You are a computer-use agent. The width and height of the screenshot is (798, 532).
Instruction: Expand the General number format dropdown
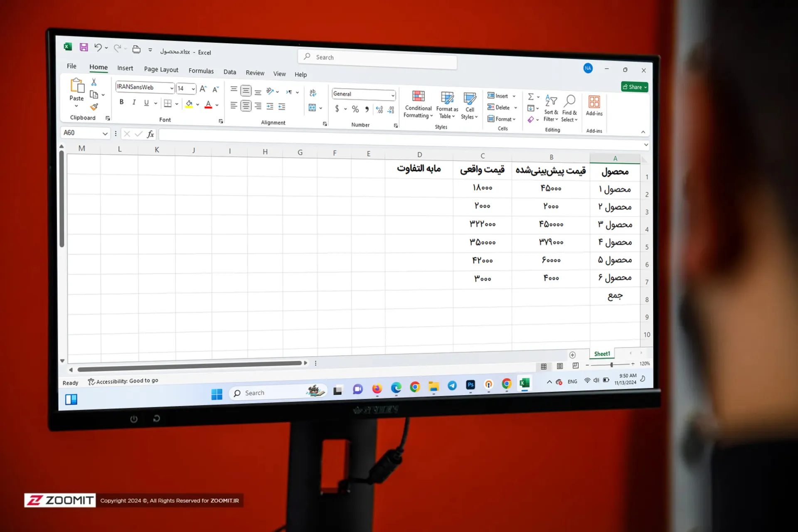point(393,96)
